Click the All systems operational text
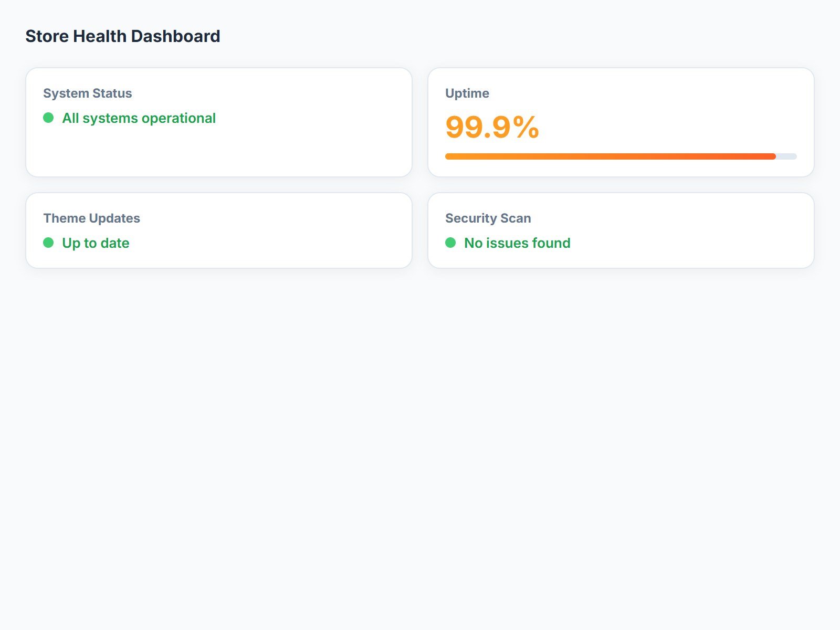The image size is (840, 630). [139, 118]
